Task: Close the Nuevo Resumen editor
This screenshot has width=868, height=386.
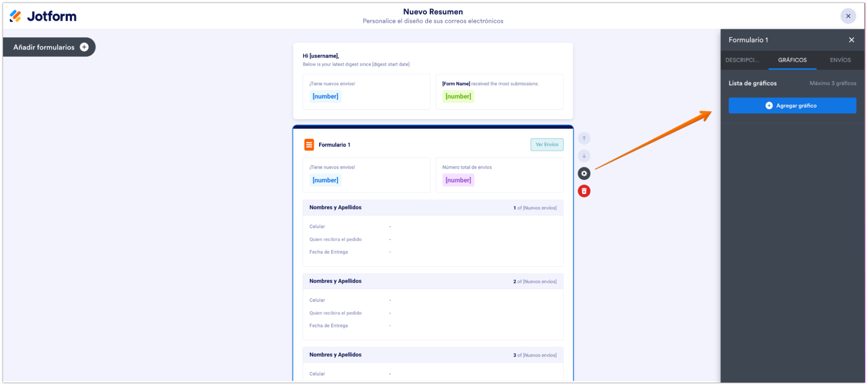Action: pyautogui.click(x=848, y=16)
